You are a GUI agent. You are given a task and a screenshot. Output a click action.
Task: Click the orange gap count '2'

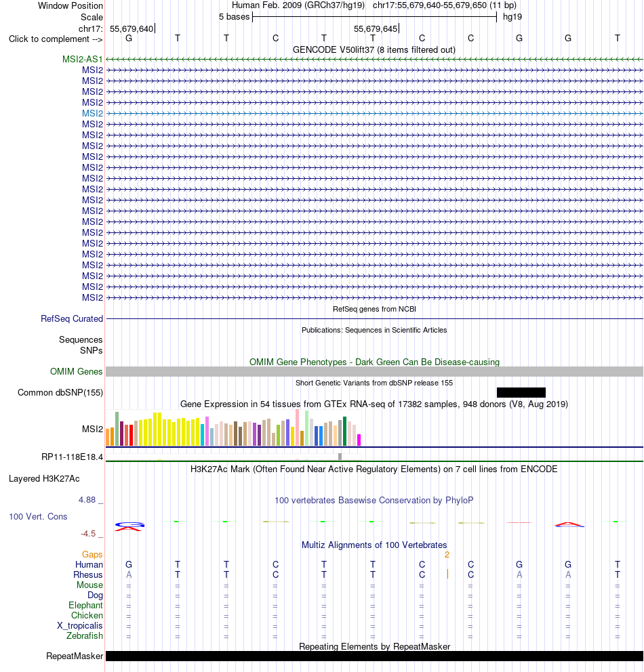click(447, 555)
